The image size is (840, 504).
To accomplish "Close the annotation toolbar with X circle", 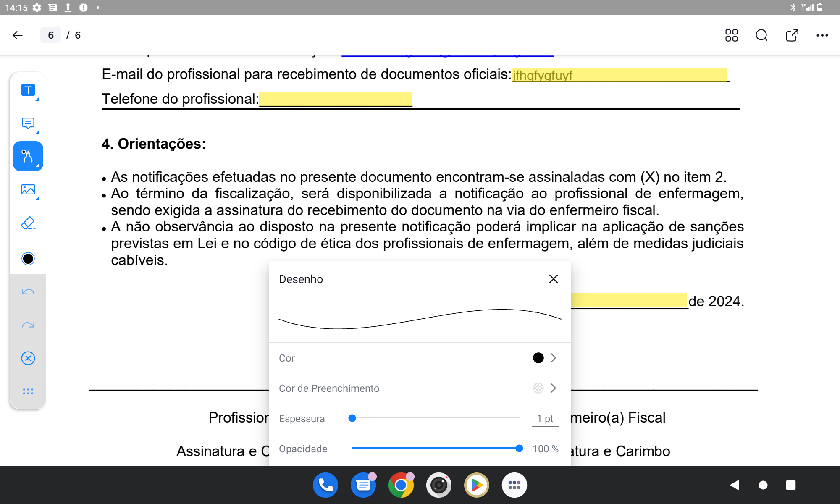I will [x=28, y=358].
